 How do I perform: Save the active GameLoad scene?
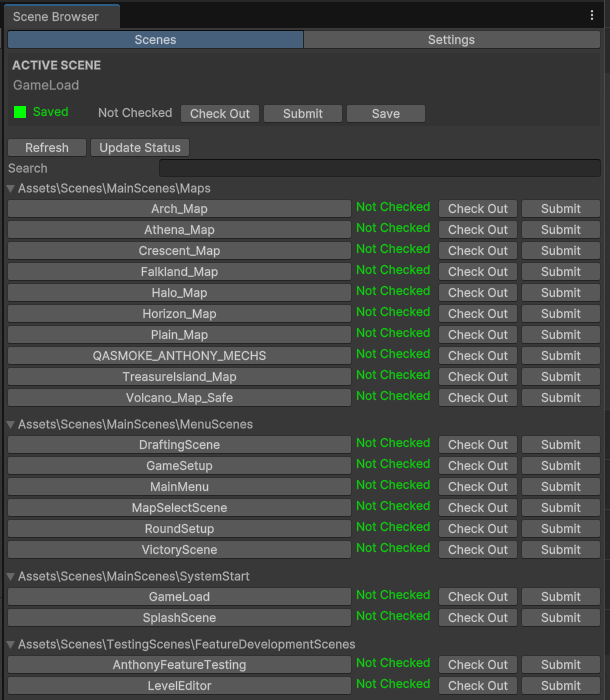[385, 114]
